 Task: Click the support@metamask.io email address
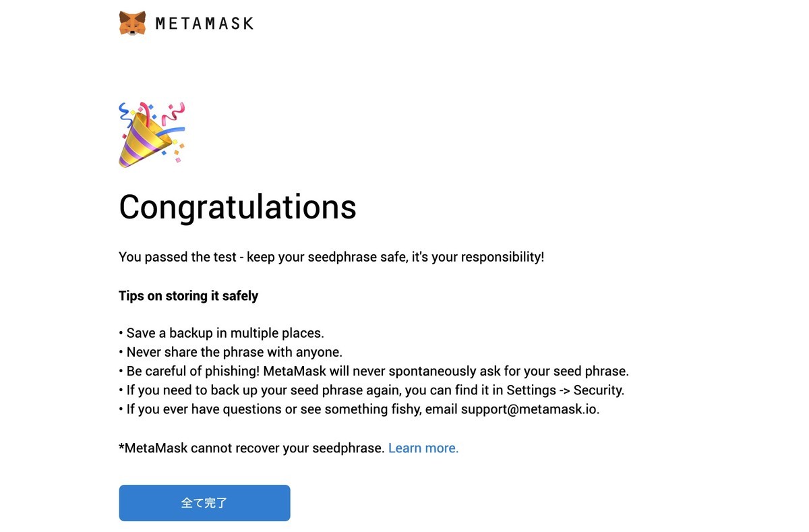point(530,409)
